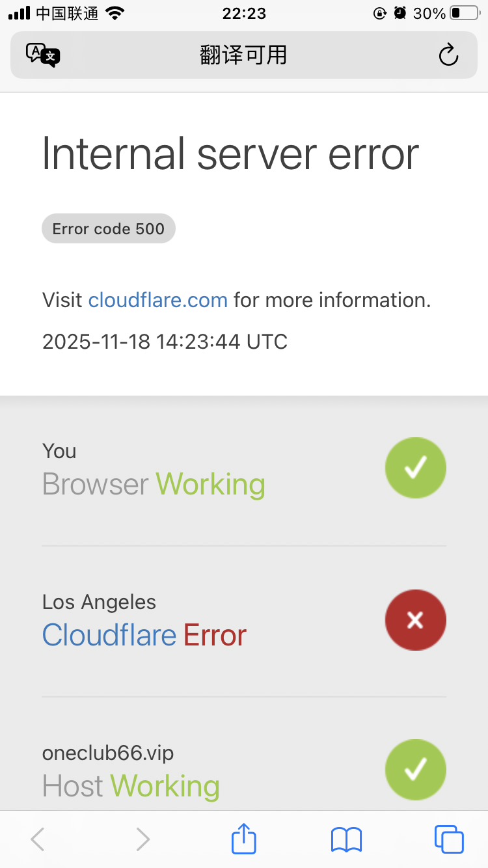Screen dimensions: 488x868
Task: Tap the oneclub66.vip host label
Action: click(108, 753)
